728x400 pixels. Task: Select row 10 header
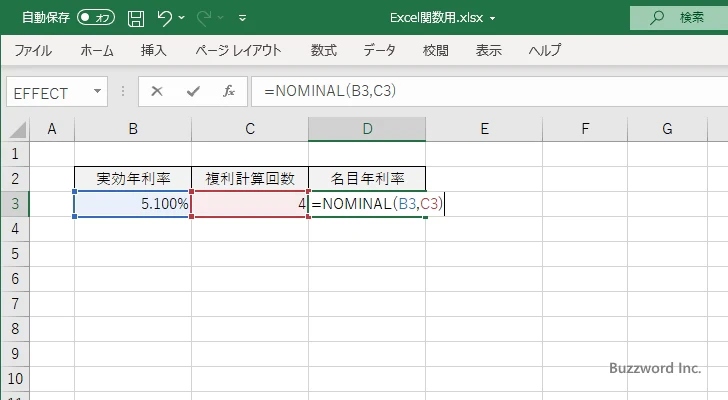pos(15,379)
